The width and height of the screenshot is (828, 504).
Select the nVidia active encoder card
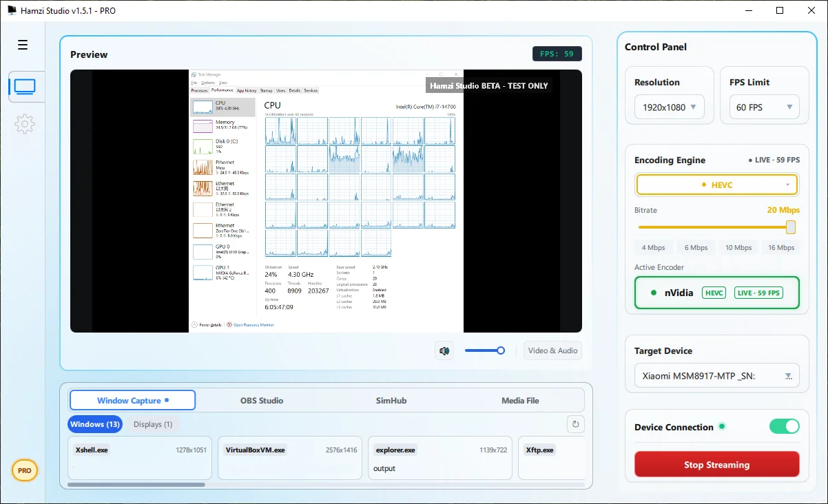(x=717, y=293)
